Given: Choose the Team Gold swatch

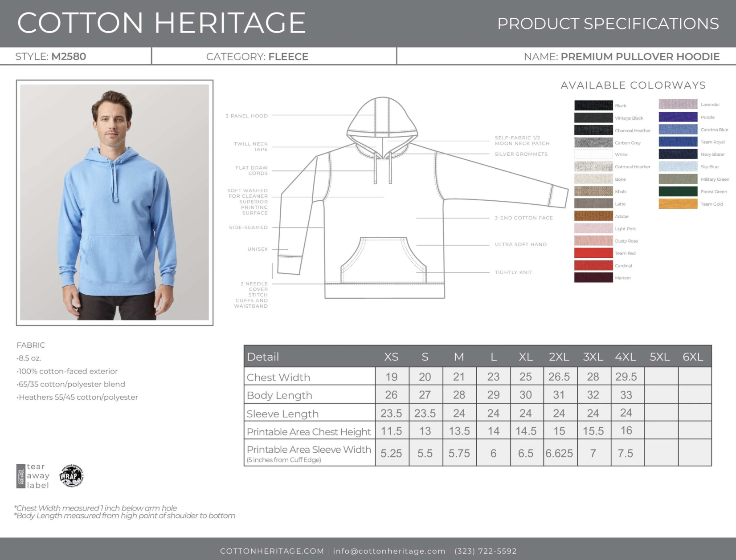Looking at the screenshot, I should click(678, 204).
